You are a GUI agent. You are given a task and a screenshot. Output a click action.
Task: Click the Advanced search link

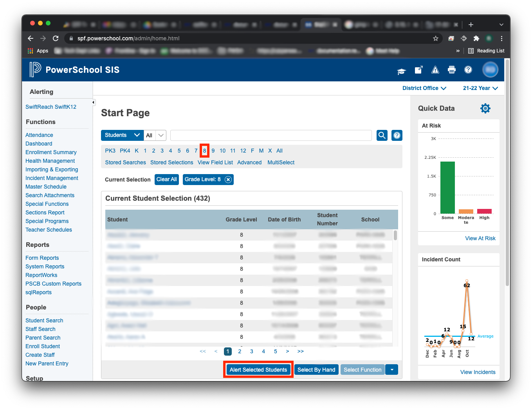[249, 162]
